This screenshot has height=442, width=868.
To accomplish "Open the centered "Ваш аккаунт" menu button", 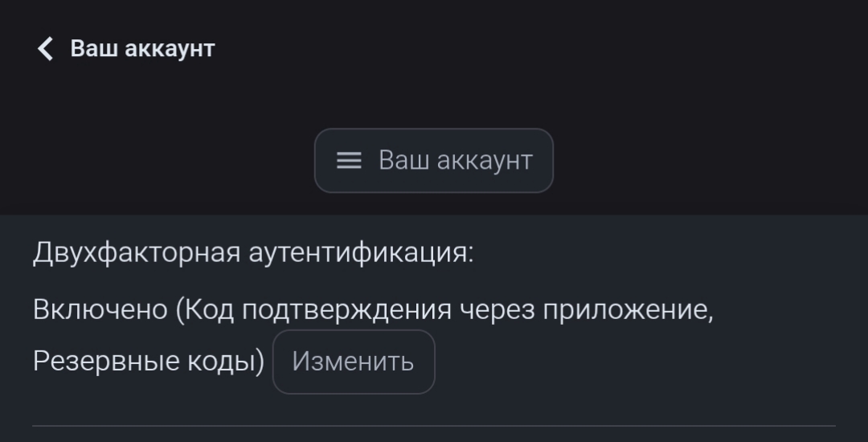I will (x=433, y=161).
